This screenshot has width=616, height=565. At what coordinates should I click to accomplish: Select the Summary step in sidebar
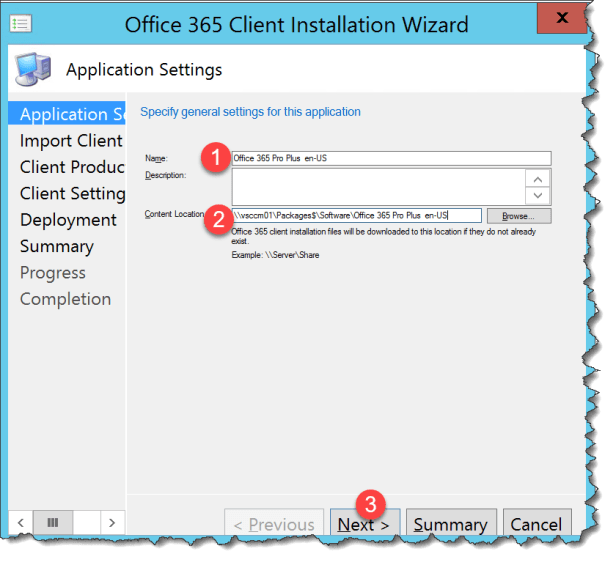57,247
